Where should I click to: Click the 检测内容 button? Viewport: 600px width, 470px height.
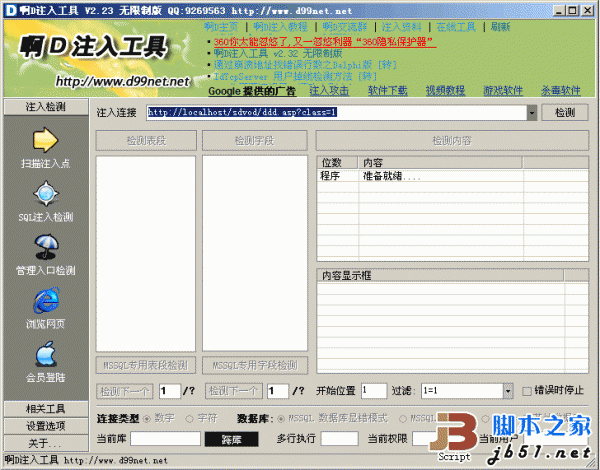(452, 140)
